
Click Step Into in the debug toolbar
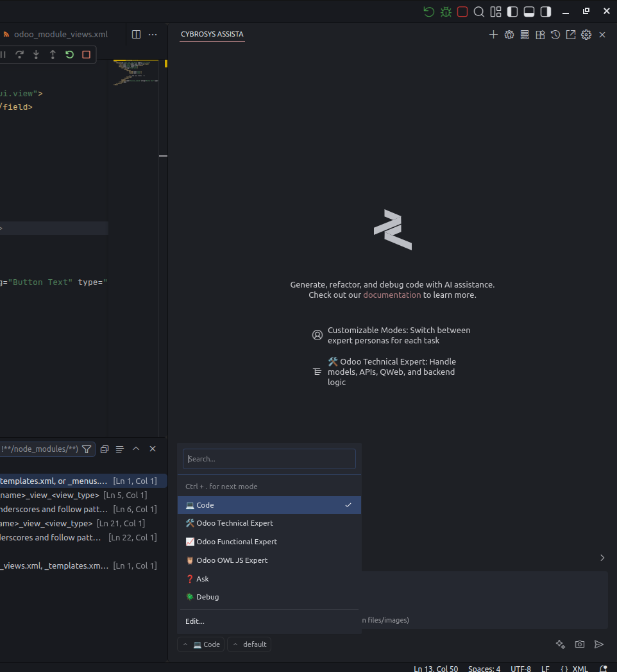click(36, 55)
